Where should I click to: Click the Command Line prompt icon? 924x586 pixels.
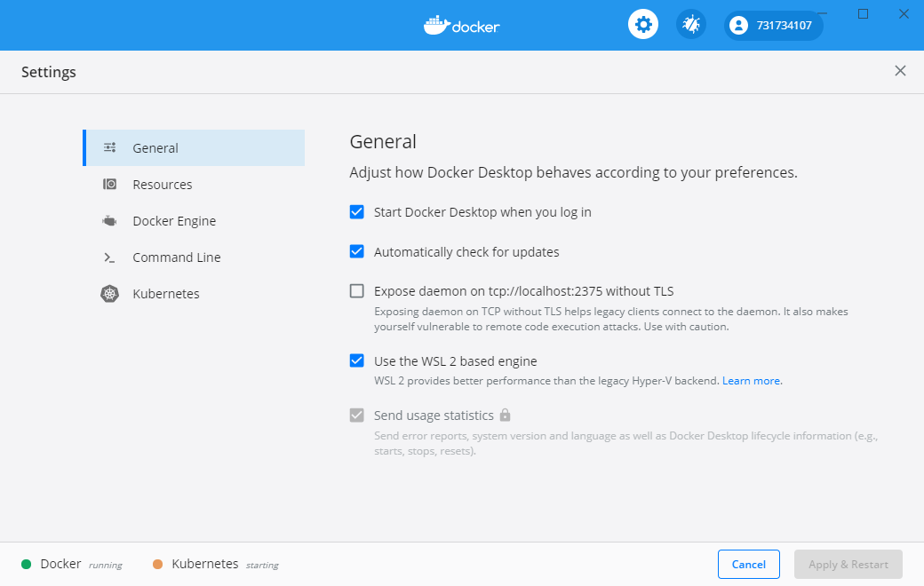pos(110,257)
